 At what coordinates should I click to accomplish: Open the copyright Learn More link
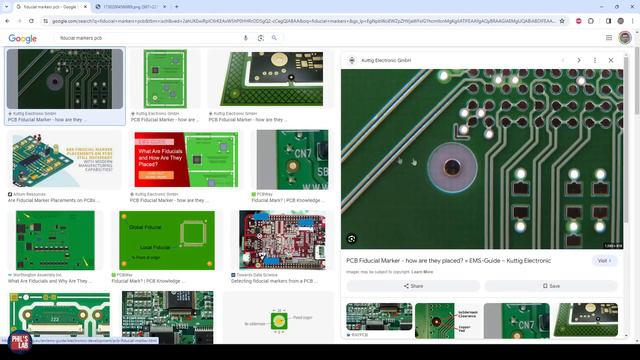coord(422,272)
